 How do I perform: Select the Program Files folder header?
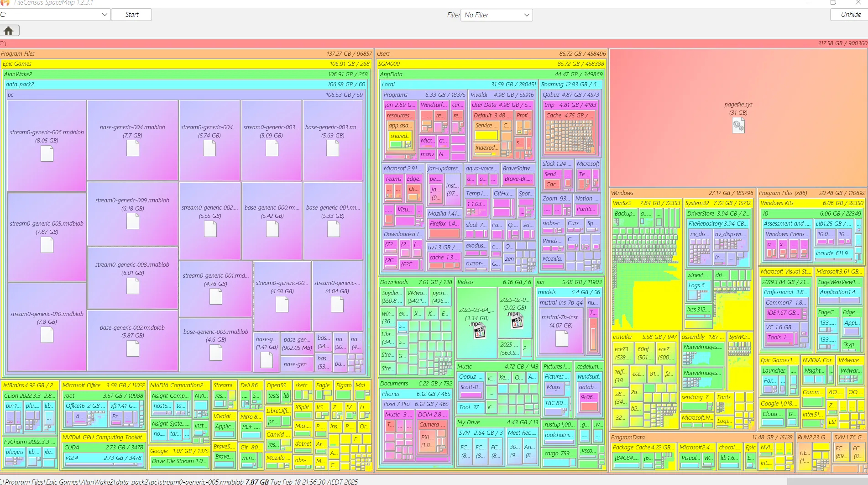click(x=187, y=53)
